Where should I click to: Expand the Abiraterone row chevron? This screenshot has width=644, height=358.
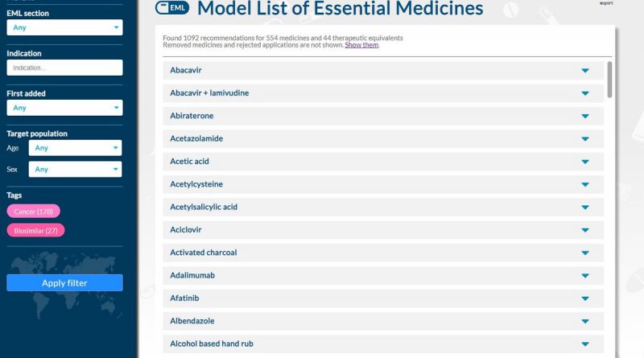(585, 117)
